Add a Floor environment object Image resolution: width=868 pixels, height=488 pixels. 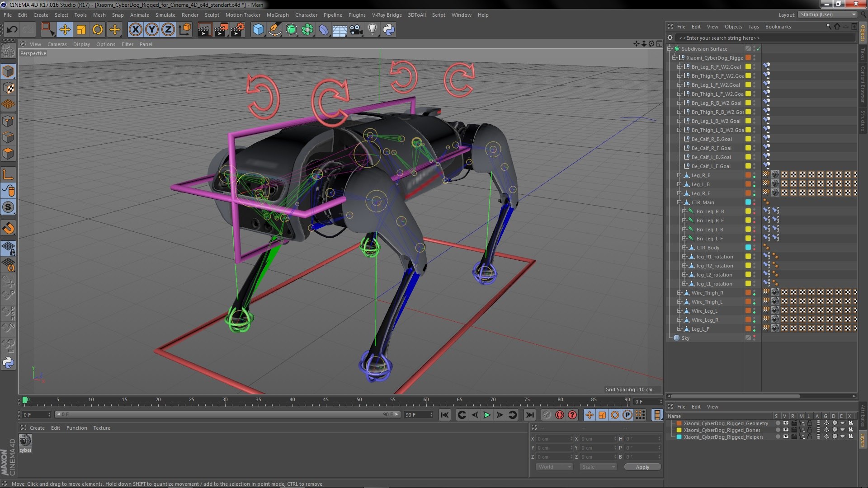point(340,30)
